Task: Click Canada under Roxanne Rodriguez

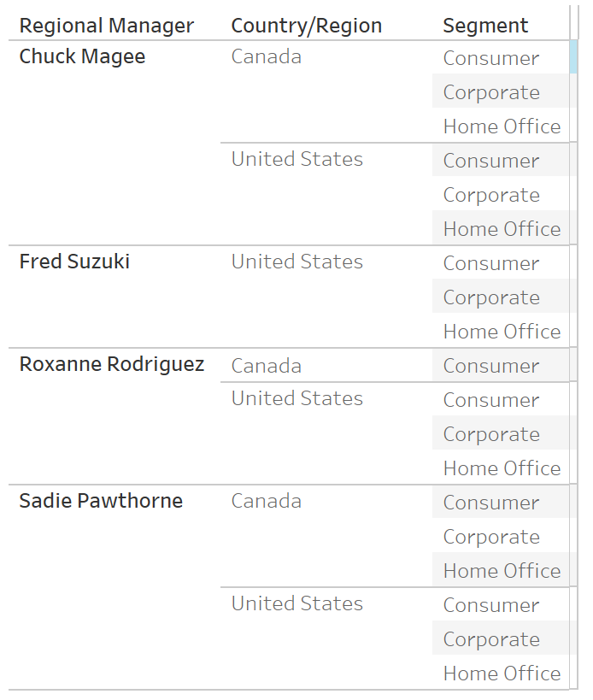Action: 267,366
